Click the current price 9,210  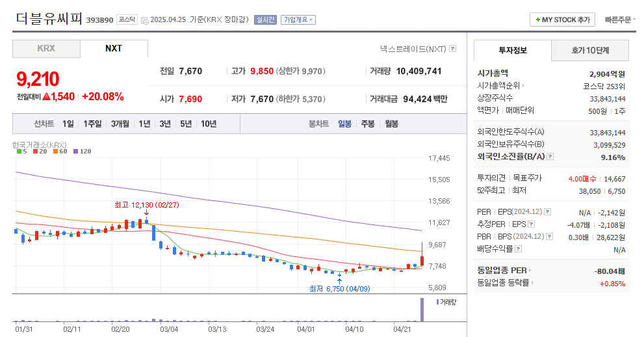pos(38,79)
